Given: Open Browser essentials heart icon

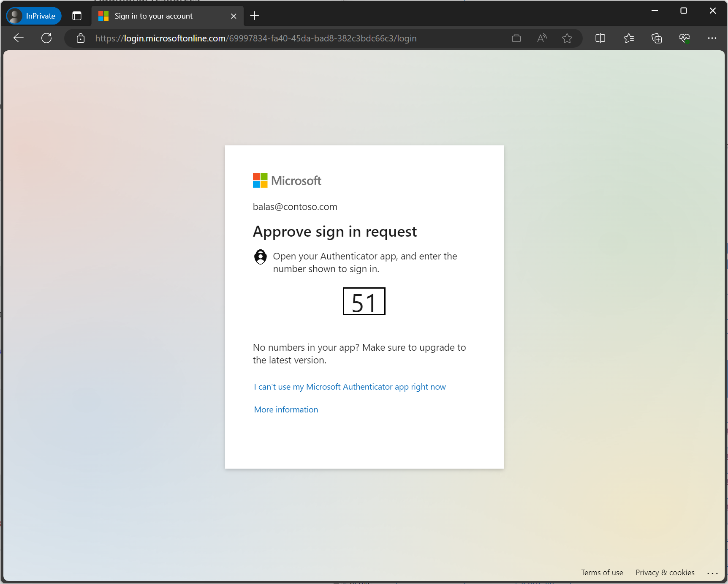Looking at the screenshot, I should [x=684, y=38].
